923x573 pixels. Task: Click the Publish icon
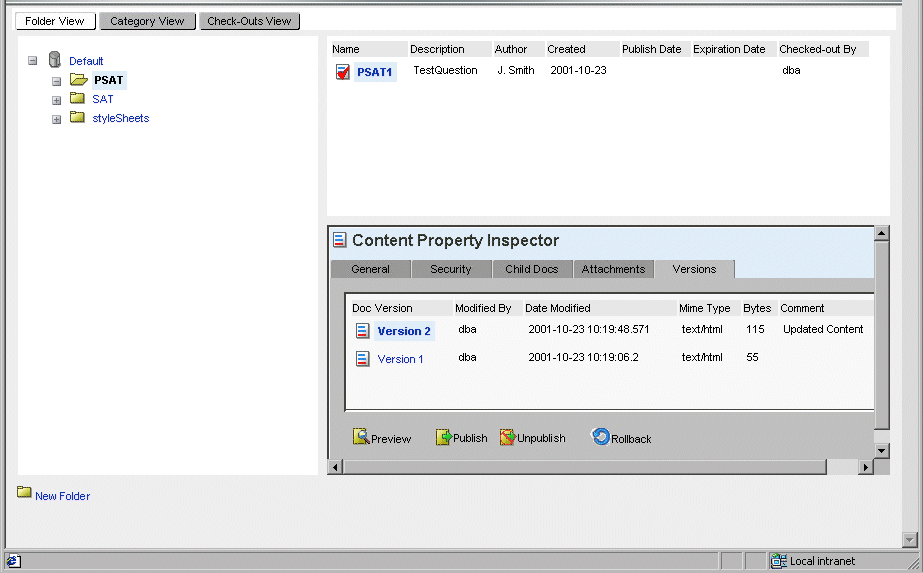(444, 437)
